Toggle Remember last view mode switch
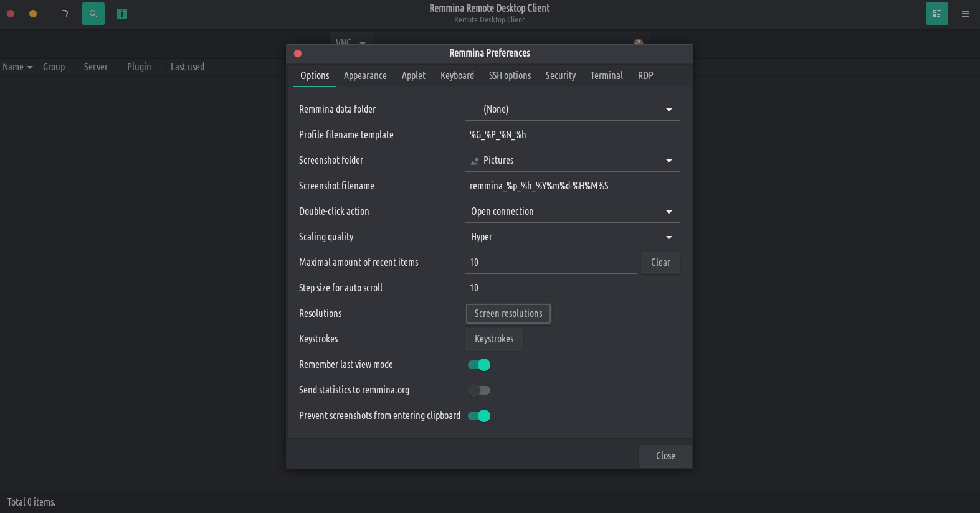 [479, 365]
